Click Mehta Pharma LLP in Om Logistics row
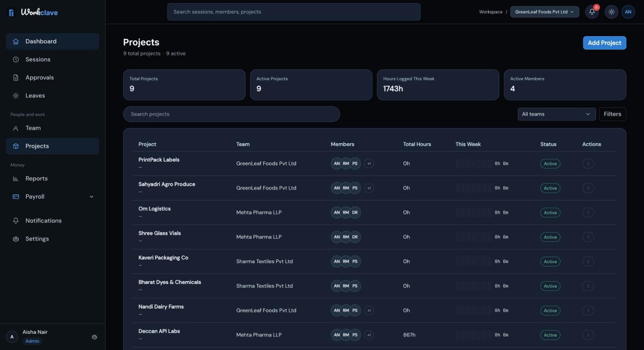This screenshot has height=350, width=644. click(x=259, y=212)
